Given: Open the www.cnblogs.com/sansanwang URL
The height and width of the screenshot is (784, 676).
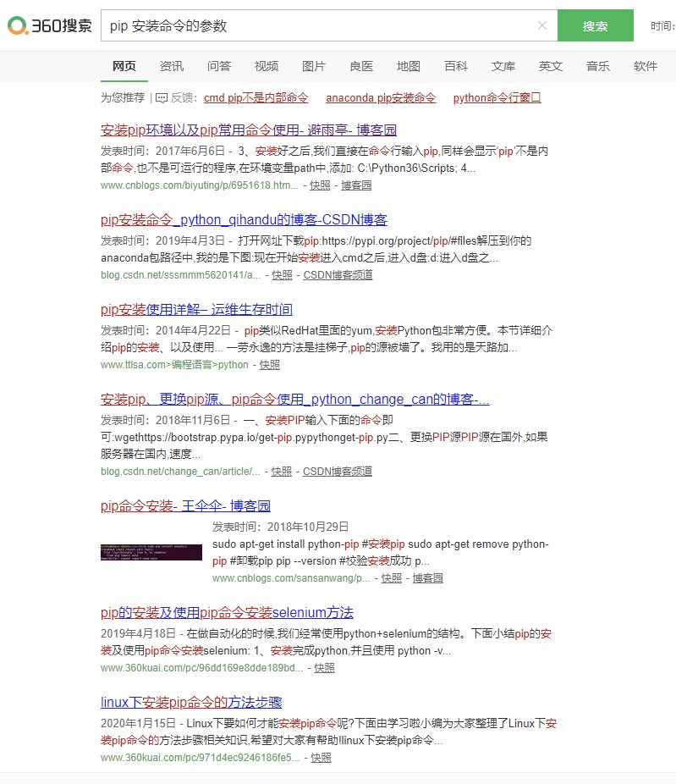Looking at the screenshot, I should pos(291,578).
